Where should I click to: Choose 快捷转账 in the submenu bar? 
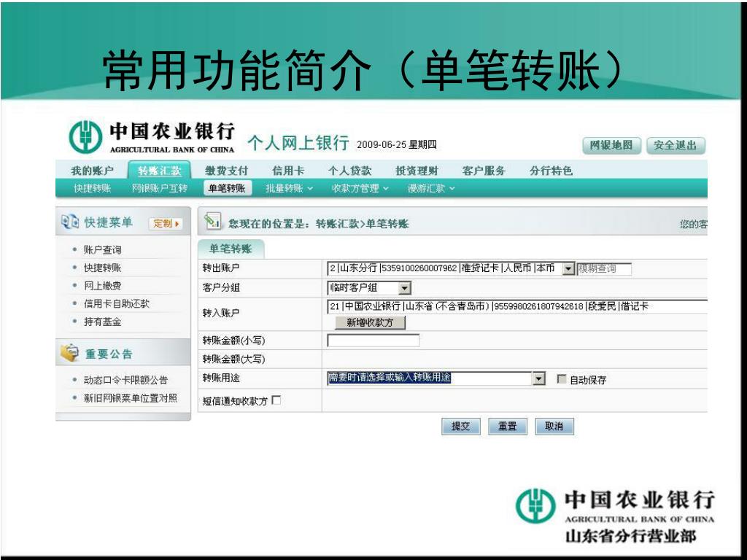pos(92,188)
